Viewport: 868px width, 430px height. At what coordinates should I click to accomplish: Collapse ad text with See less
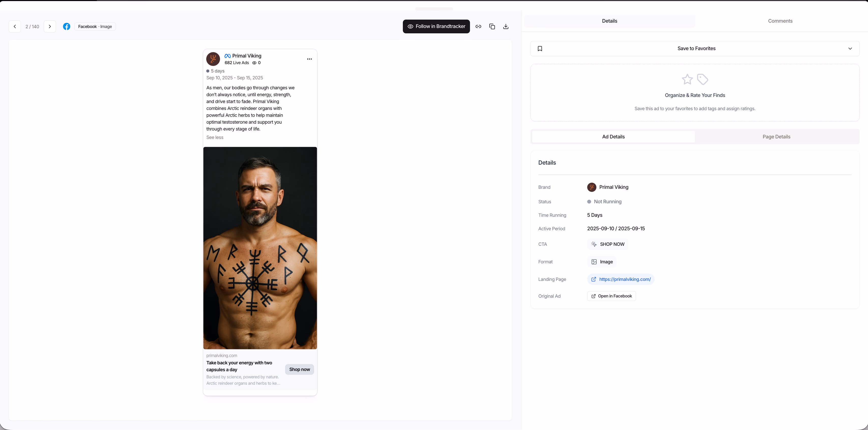(x=215, y=137)
